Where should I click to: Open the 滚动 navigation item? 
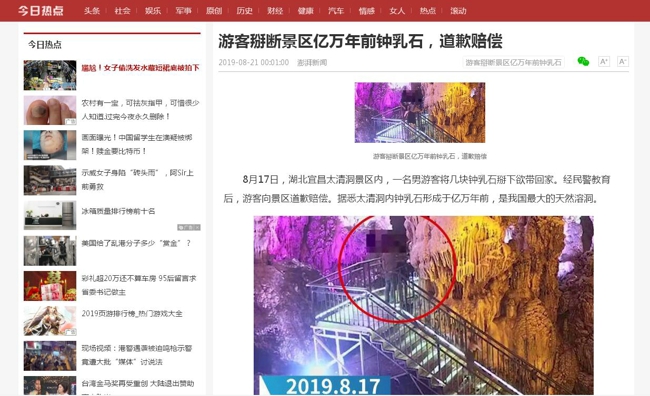458,11
